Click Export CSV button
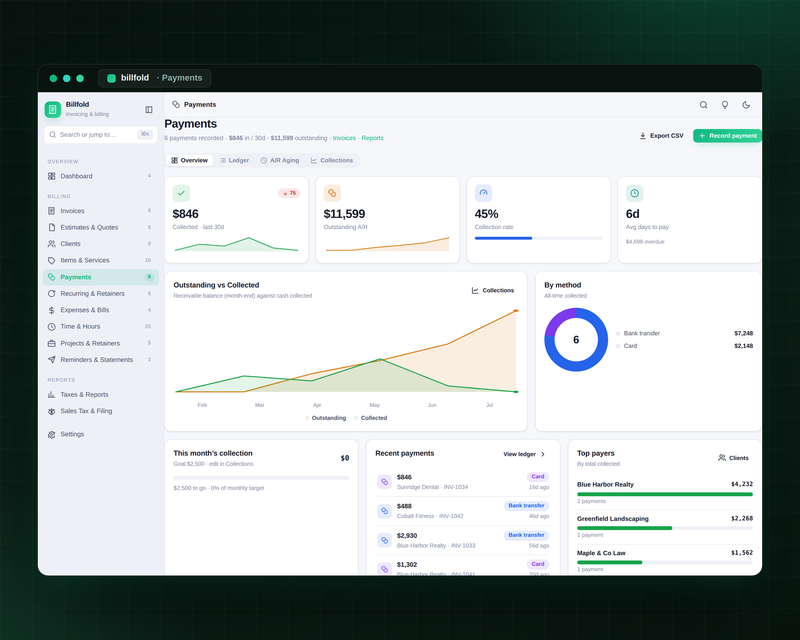 coord(661,136)
